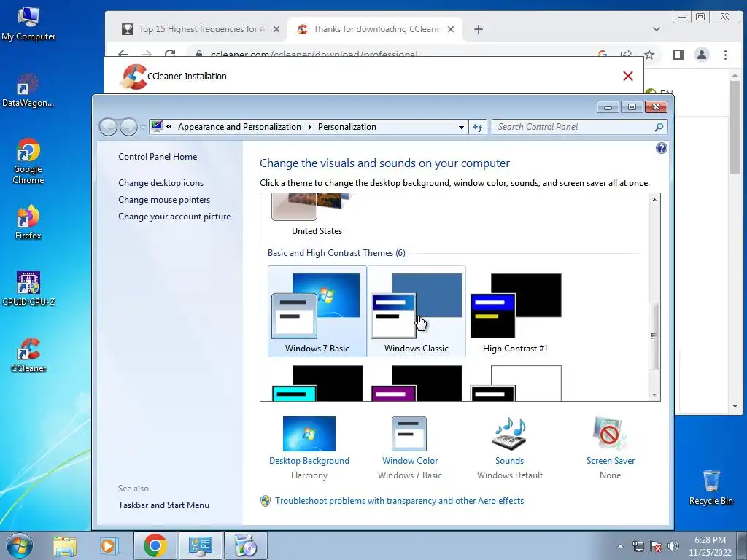Open Desktop Background settings

coord(309,448)
